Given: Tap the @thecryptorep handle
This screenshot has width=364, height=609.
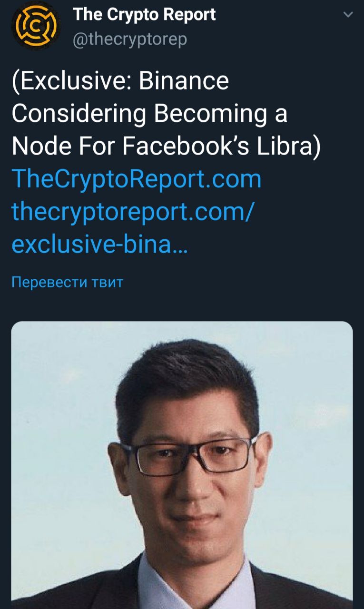Looking at the screenshot, I should click(x=130, y=39).
